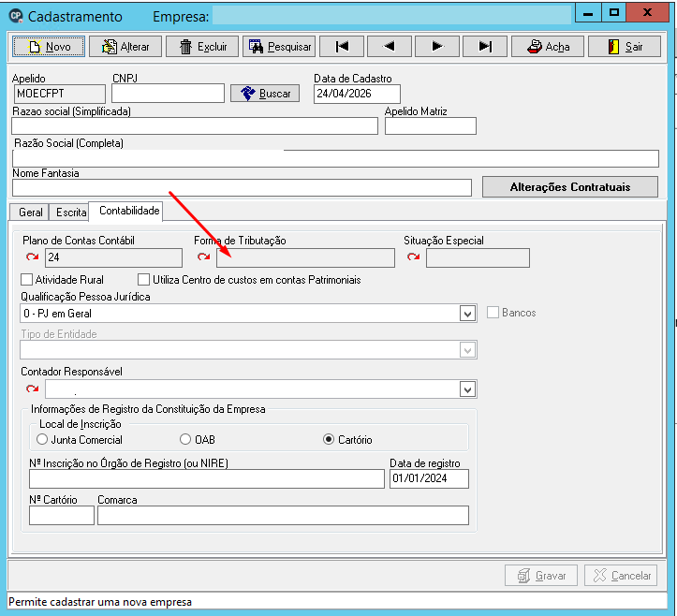Open Alterações Contratuais button
The width and height of the screenshot is (677, 616).
click(x=570, y=187)
